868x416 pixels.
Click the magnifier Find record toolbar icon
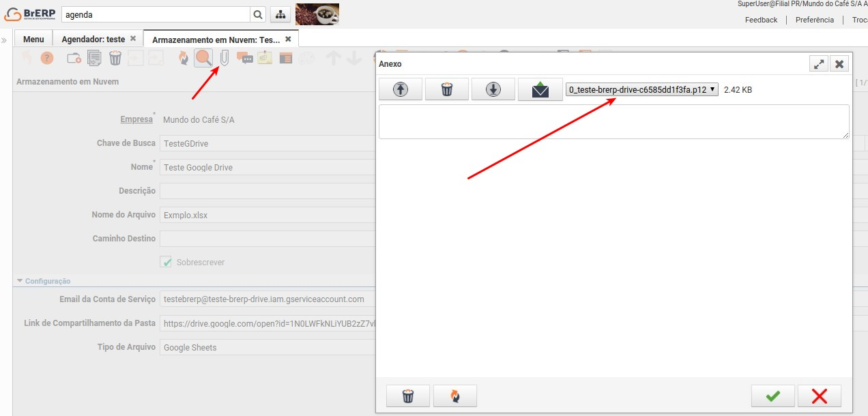click(203, 58)
